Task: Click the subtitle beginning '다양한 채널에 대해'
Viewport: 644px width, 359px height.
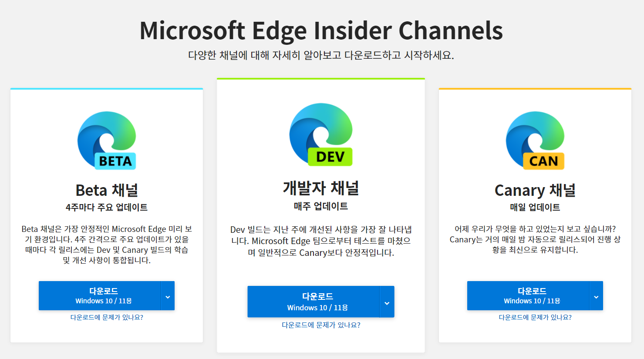Action: click(321, 55)
